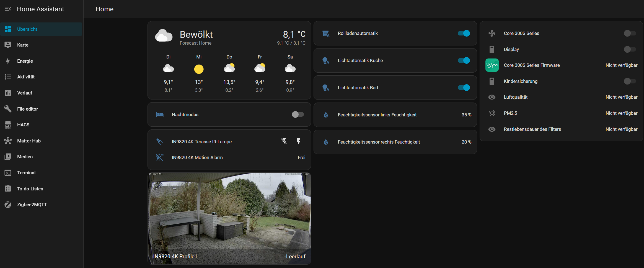
Task: Turn off IR-Lampe with flash-off icon
Action: click(284, 141)
